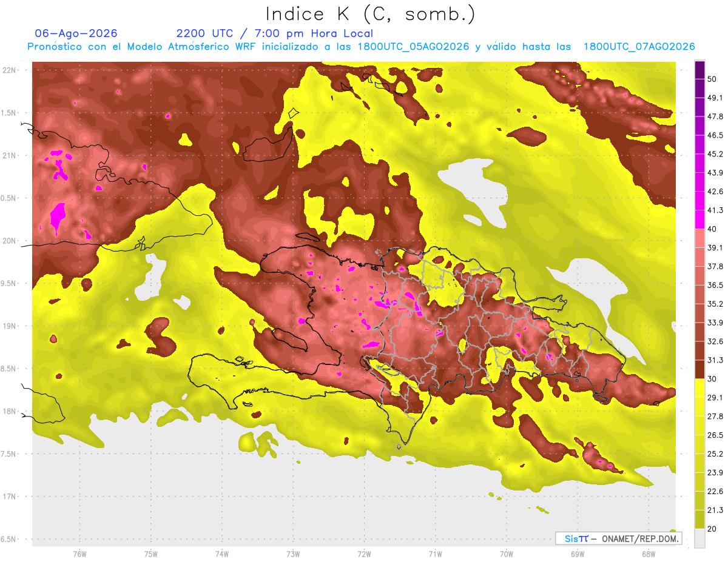Click the colorbar value 20 at the bottom
Image resolution: width=728 pixels, height=562 pixels.
tap(712, 529)
